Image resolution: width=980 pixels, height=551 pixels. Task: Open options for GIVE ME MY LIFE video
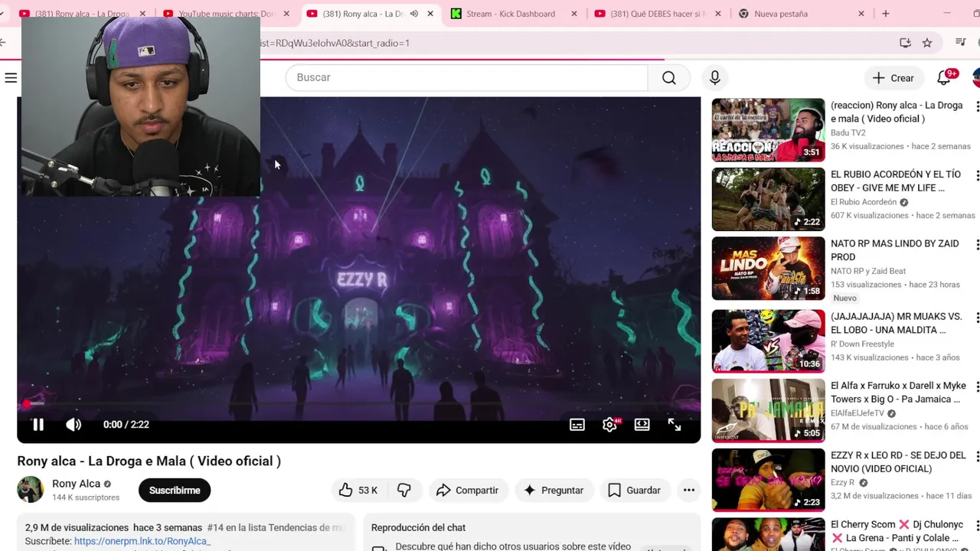coord(977,175)
